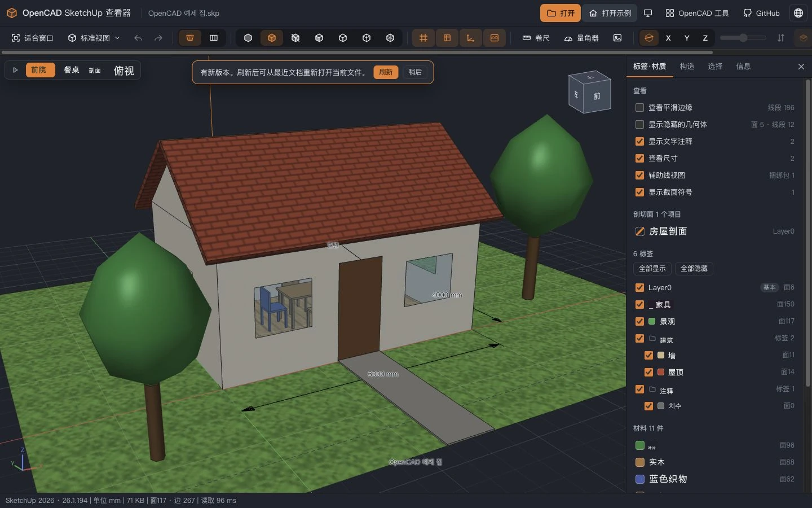Click the undo arrow icon

(138, 38)
